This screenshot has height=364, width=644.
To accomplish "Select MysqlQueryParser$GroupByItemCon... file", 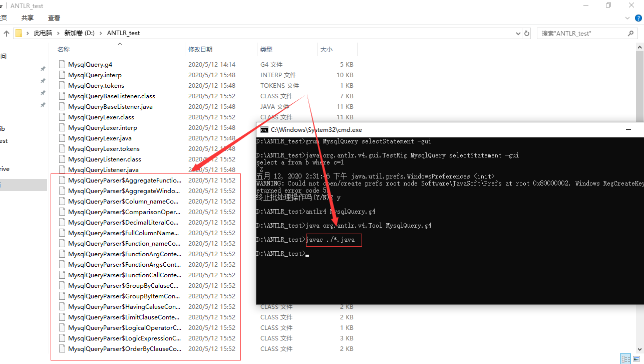I will point(124,296).
